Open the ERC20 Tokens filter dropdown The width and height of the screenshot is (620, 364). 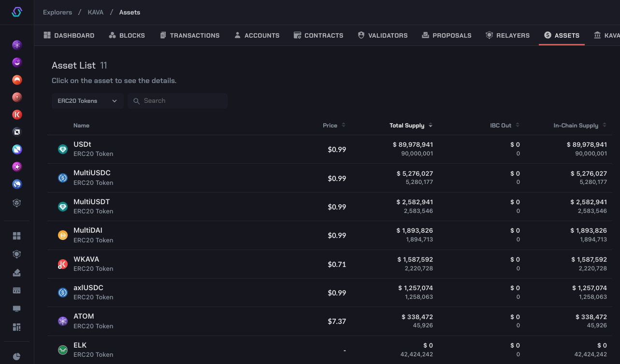(87, 101)
